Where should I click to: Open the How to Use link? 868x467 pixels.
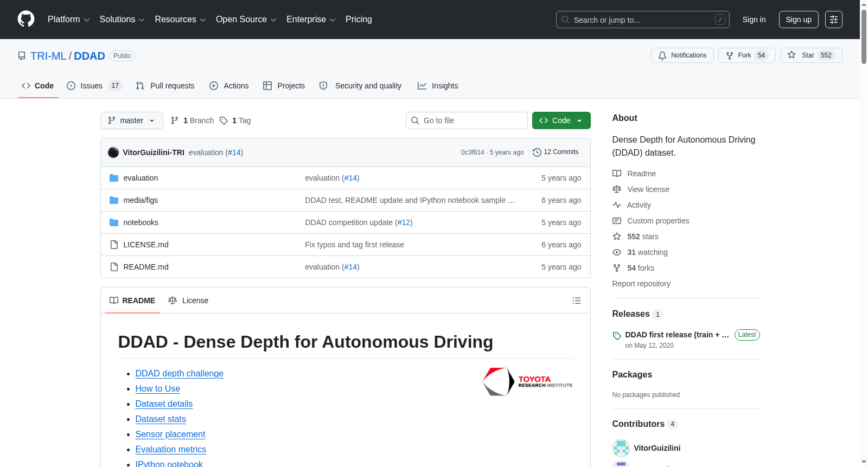(x=158, y=388)
